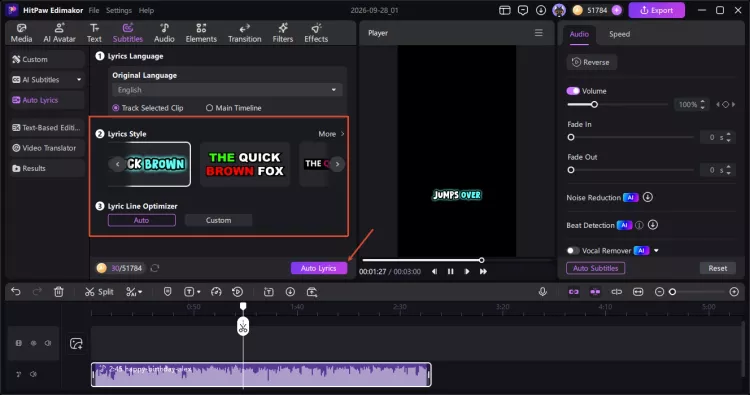This screenshot has height=395, width=750.
Task: Delete selected clip with trash icon
Action: pyautogui.click(x=58, y=292)
